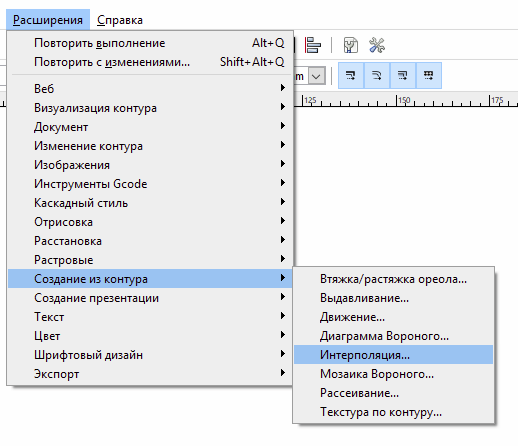Expand the Расстановка submenu
Screen dimensions: 518x446
[150, 241]
